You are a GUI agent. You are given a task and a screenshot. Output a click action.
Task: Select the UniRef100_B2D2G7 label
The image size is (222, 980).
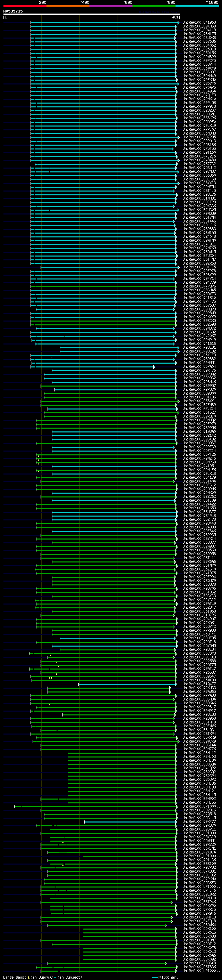pyautogui.click(x=199, y=110)
